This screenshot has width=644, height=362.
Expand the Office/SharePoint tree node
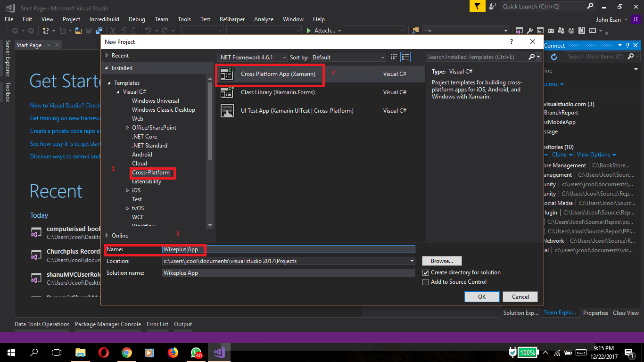point(128,128)
